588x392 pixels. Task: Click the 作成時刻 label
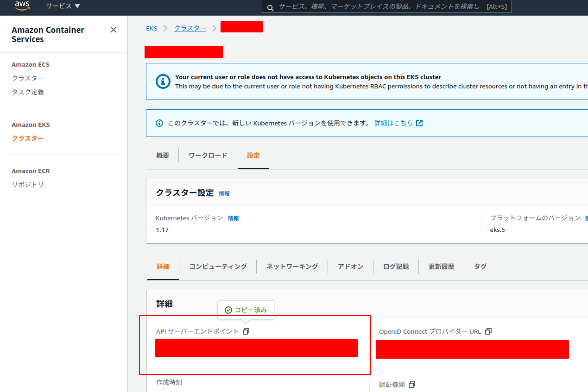coord(169,382)
